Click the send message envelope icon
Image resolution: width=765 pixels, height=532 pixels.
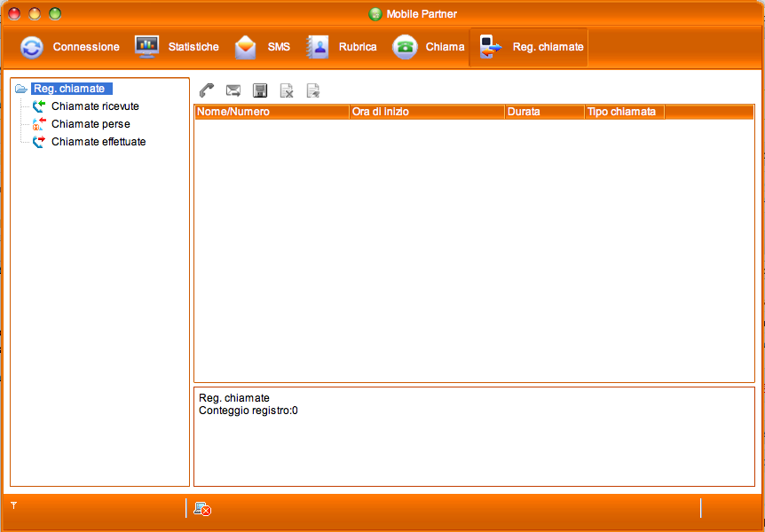coord(233,90)
